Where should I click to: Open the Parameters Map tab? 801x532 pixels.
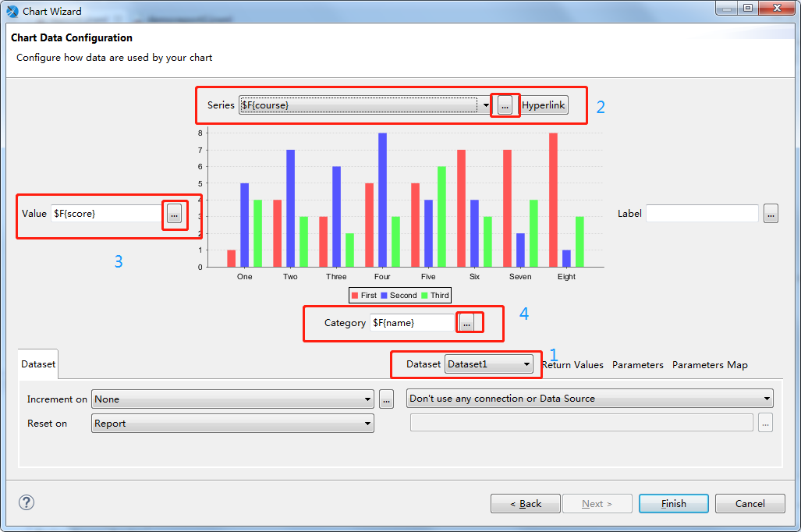point(710,364)
